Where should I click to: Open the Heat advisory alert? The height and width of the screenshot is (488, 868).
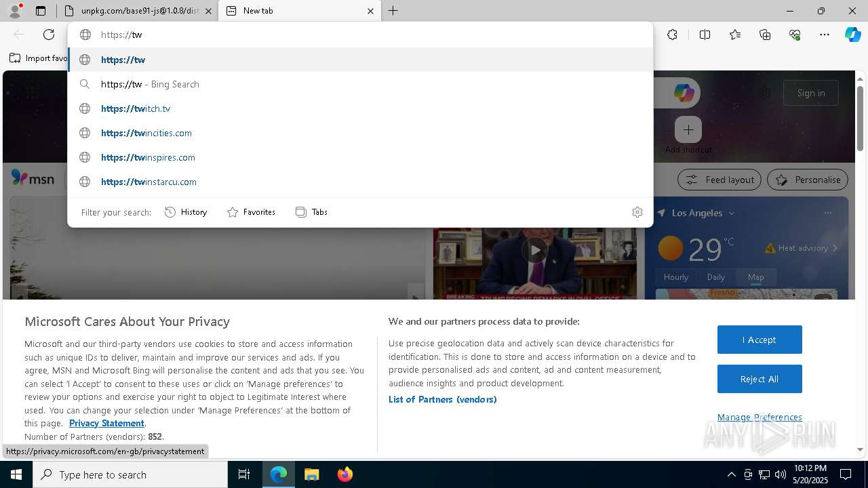coord(802,248)
